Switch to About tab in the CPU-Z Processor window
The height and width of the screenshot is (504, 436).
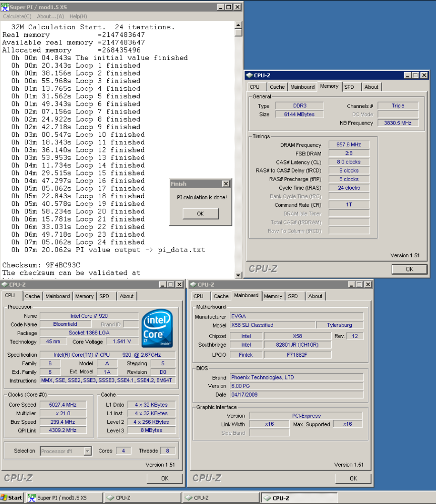tap(127, 296)
